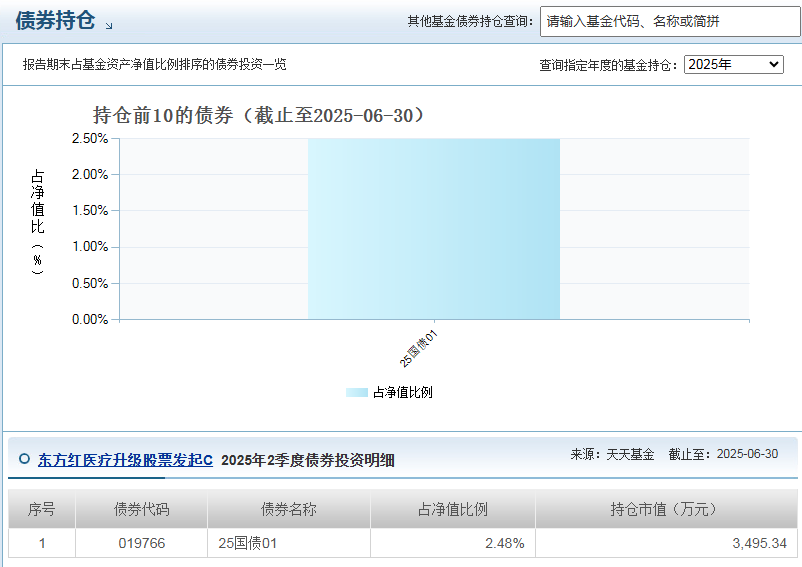Select bond code 019766 cell
Screen dimensions: 802x567
pyautogui.click(x=141, y=543)
